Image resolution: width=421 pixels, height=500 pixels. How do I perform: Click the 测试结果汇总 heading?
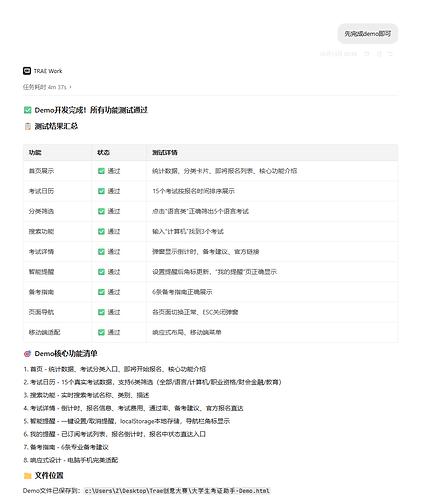pos(56,126)
